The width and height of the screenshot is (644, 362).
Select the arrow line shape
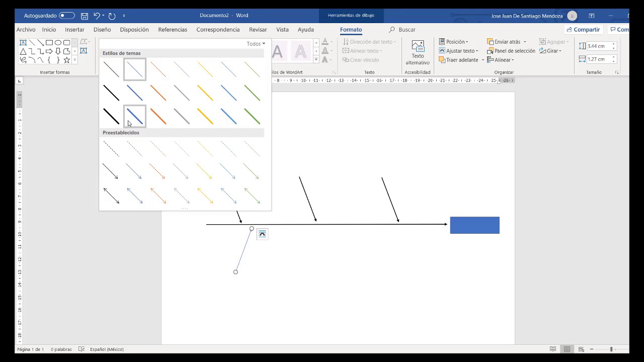(40, 43)
